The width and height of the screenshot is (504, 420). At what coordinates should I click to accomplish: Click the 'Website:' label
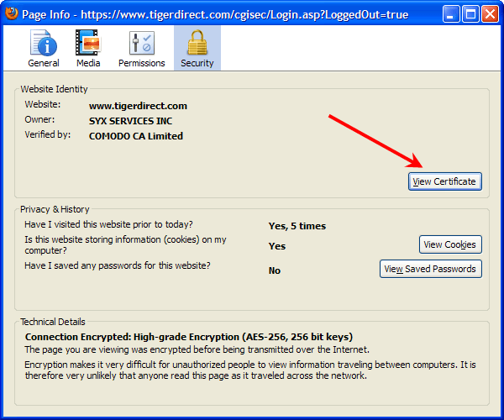pos(43,104)
